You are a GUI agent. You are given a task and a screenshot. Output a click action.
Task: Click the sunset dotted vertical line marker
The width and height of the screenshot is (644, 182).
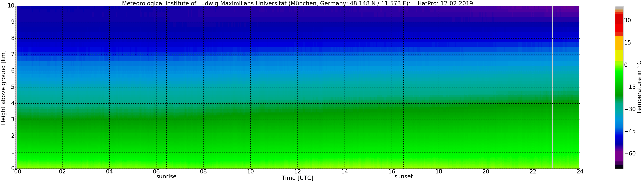pyautogui.click(x=404, y=87)
